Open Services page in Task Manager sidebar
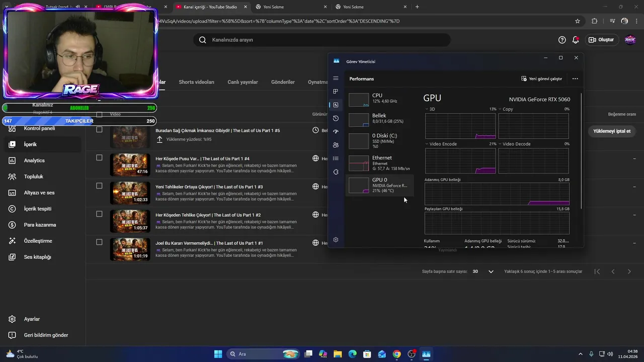The image size is (644, 362). (x=336, y=172)
